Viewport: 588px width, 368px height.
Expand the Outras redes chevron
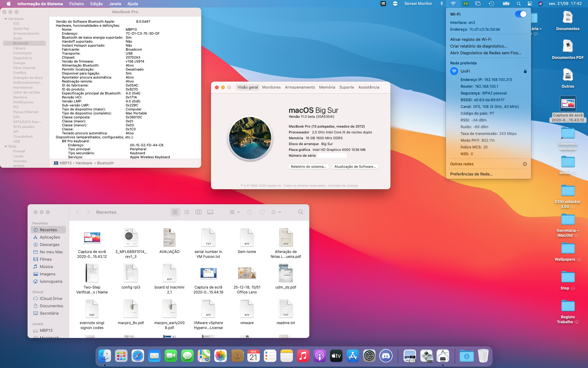tap(525, 164)
